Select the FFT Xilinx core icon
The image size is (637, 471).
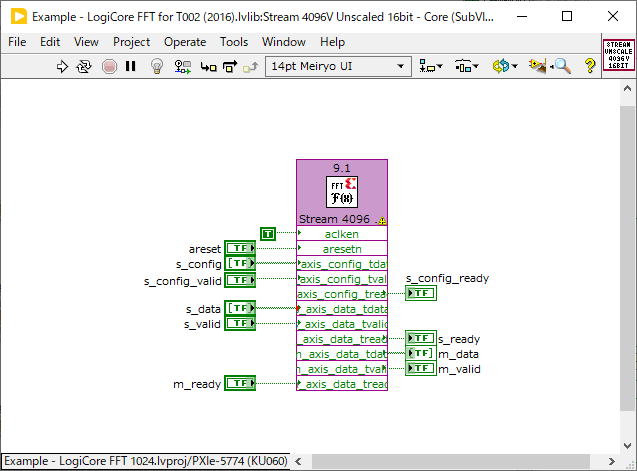click(342, 192)
